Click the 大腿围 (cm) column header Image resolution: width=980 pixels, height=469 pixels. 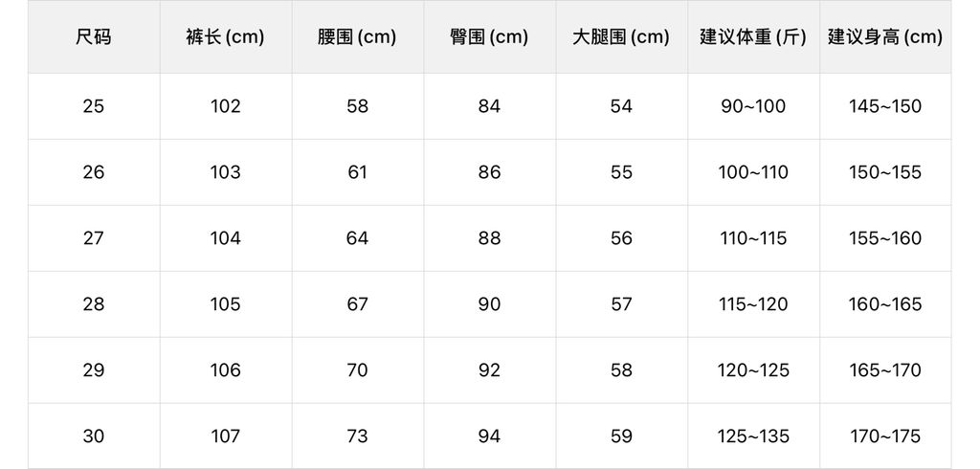(621, 37)
